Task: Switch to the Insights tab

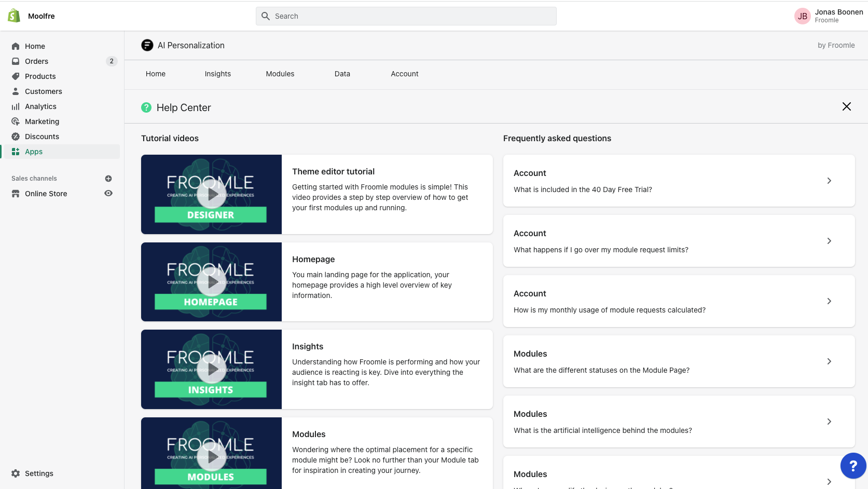Action: (217, 74)
